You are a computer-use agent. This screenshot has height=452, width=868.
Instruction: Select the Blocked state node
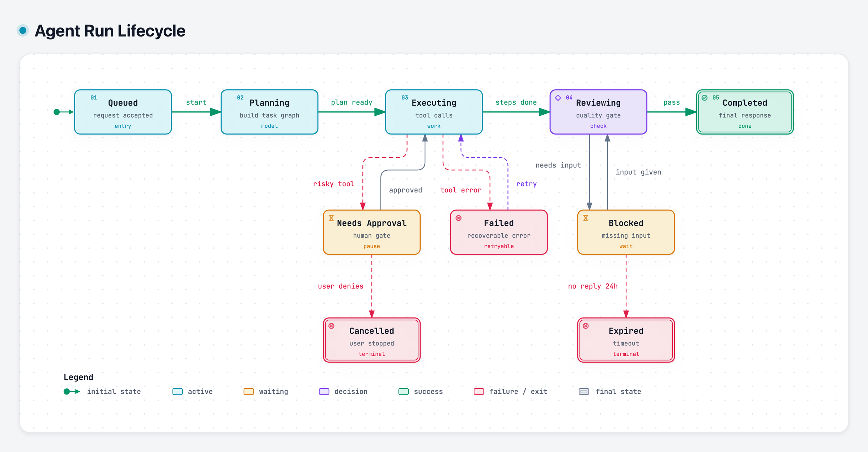coord(626,232)
